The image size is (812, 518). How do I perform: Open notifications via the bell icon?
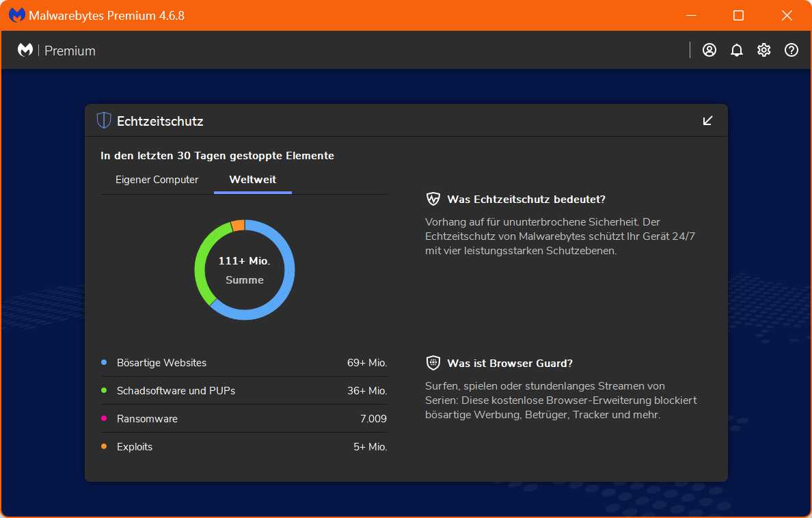[x=736, y=49]
